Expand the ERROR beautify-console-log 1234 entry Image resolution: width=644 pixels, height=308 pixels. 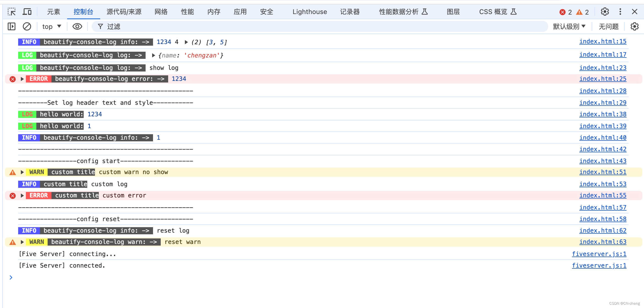click(22, 79)
